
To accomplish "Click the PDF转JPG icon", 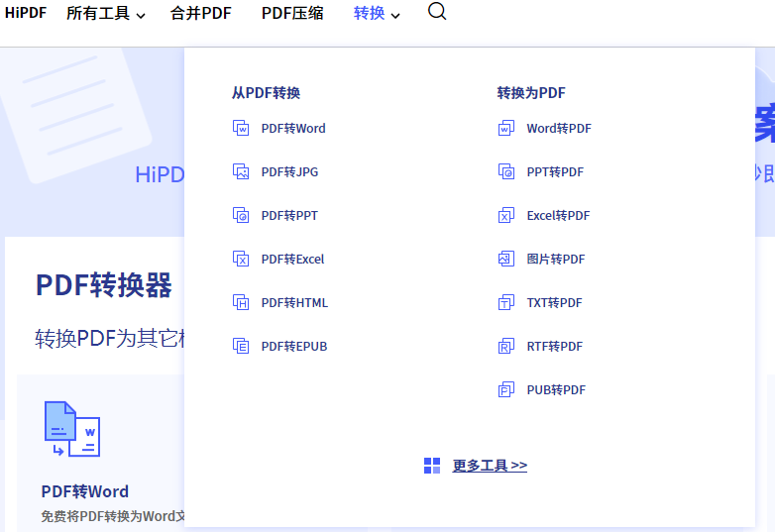I will coord(241,172).
